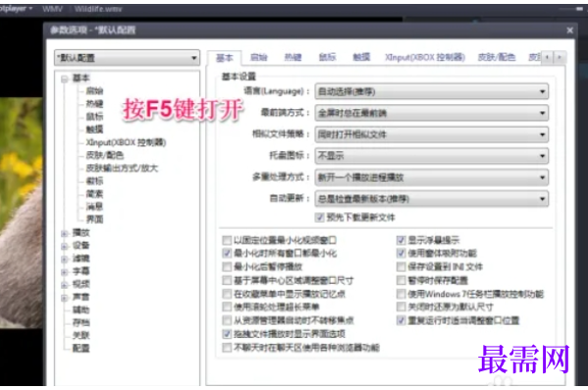The width and height of the screenshot is (588, 390).
Task: Uncheck 重复运行时适当调整窗口位置
Action: click(401, 320)
